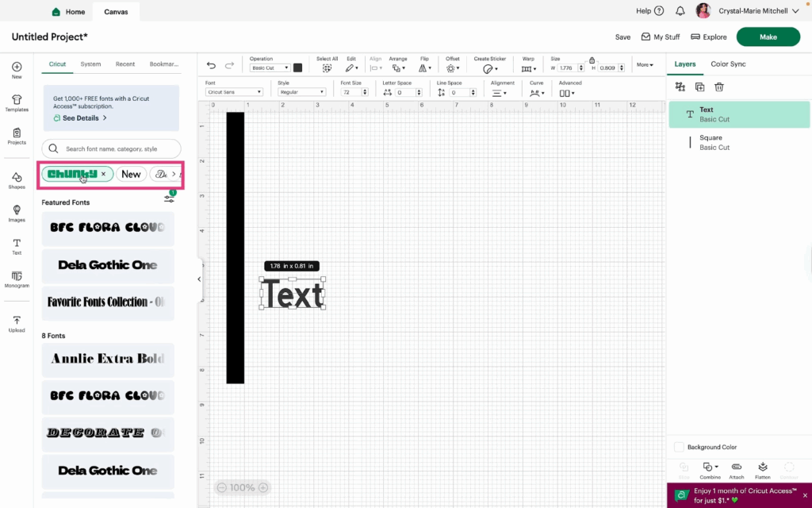Click Save in the header
Viewport: 812px width, 508px height.
[623, 37]
